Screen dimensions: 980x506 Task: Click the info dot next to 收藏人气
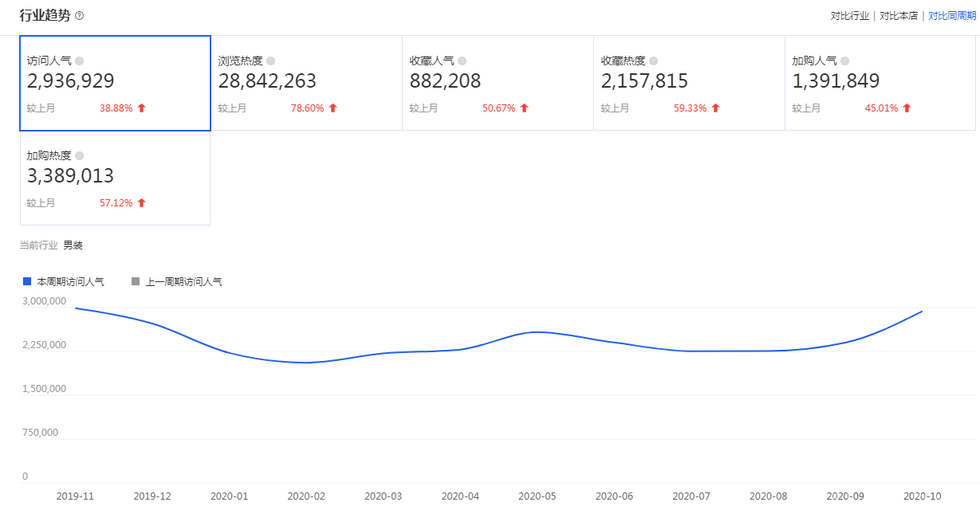click(462, 61)
